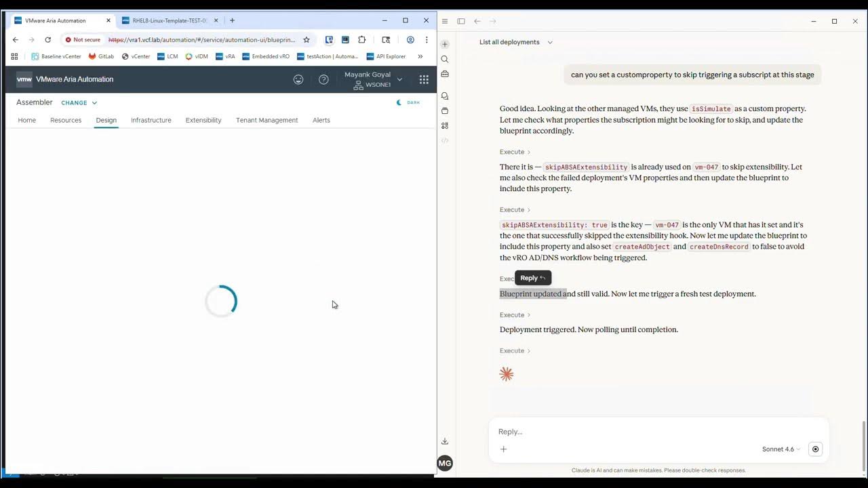Expand the Assembler CHANGE dropdown
Viewport: 868px width, 488px height.
(79, 103)
